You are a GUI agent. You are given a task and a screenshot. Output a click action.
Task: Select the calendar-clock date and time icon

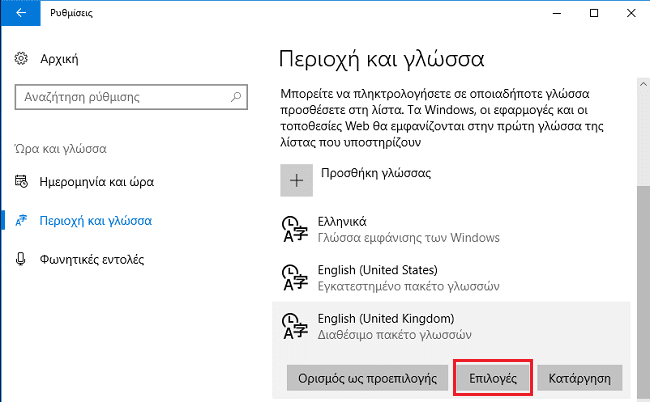(x=21, y=182)
